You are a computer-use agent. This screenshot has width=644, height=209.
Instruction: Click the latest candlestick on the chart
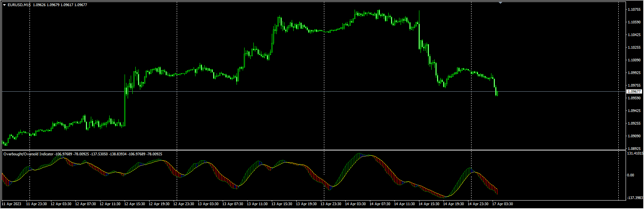(x=497, y=92)
